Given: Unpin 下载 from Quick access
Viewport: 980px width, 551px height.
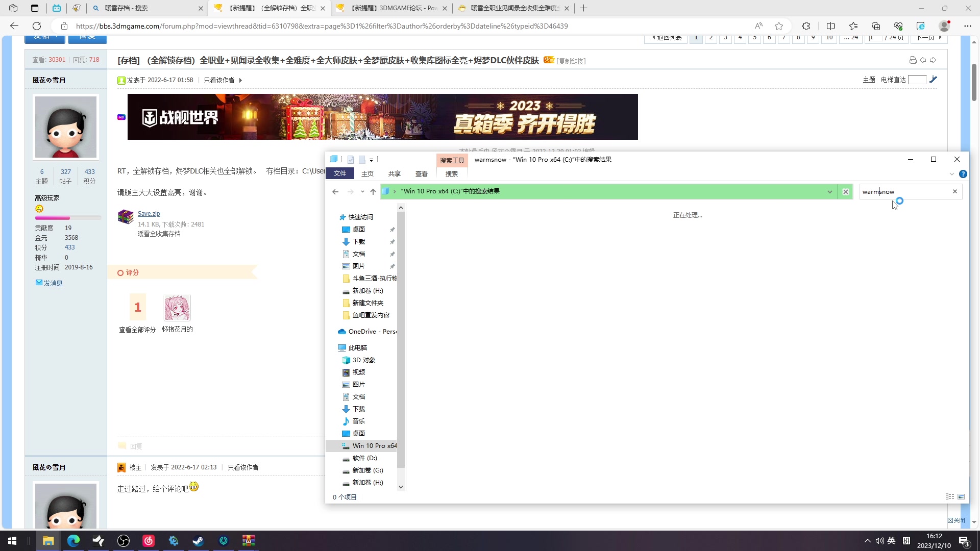Looking at the screenshot, I should coord(392,242).
